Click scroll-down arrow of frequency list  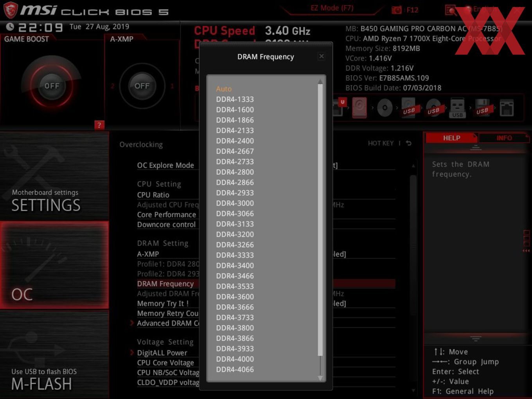320,378
